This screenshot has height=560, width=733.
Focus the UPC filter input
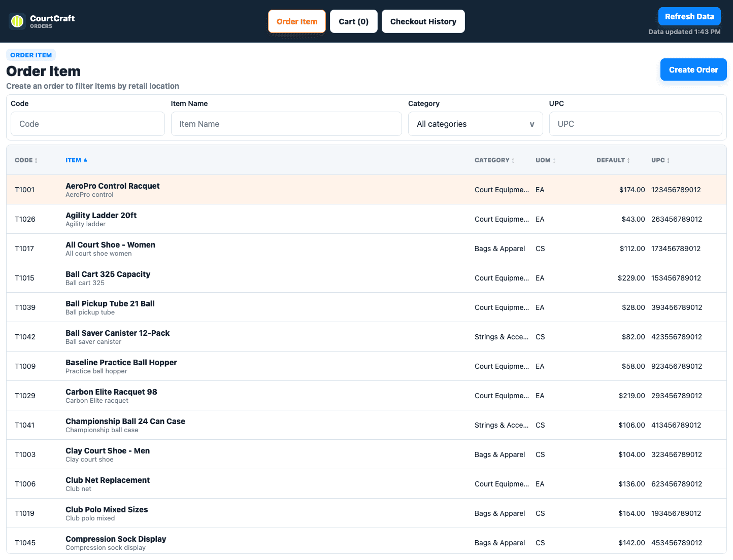point(636,124)
